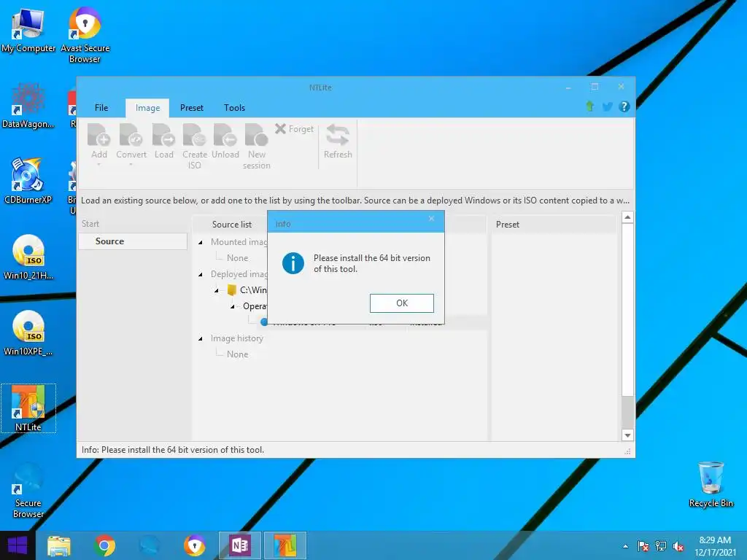The image size is (747, 560).
Task: Click the Source list column header
Action: click(231, 225)
